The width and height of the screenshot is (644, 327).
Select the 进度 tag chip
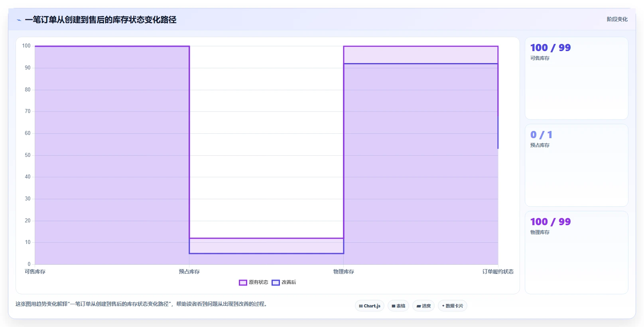423,306
